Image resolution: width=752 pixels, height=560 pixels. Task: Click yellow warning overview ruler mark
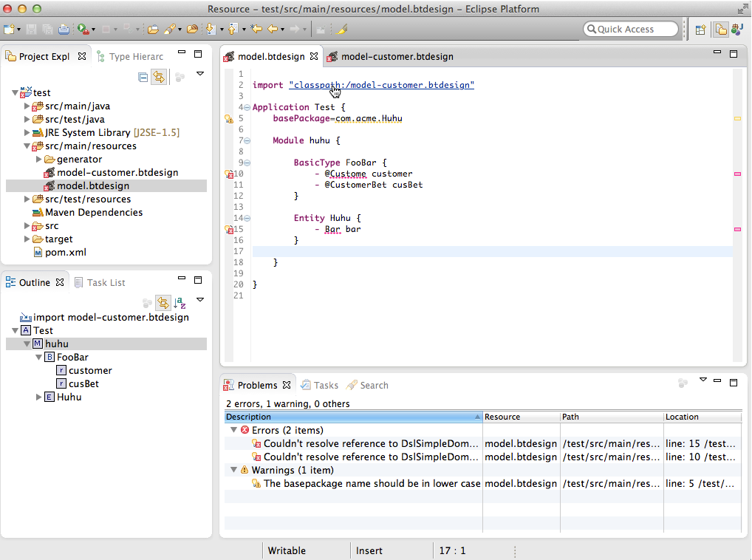(x=738, y=118)
